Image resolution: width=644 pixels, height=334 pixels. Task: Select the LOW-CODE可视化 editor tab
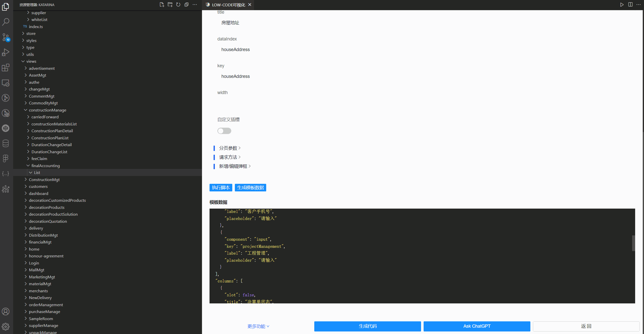[228, 5]
